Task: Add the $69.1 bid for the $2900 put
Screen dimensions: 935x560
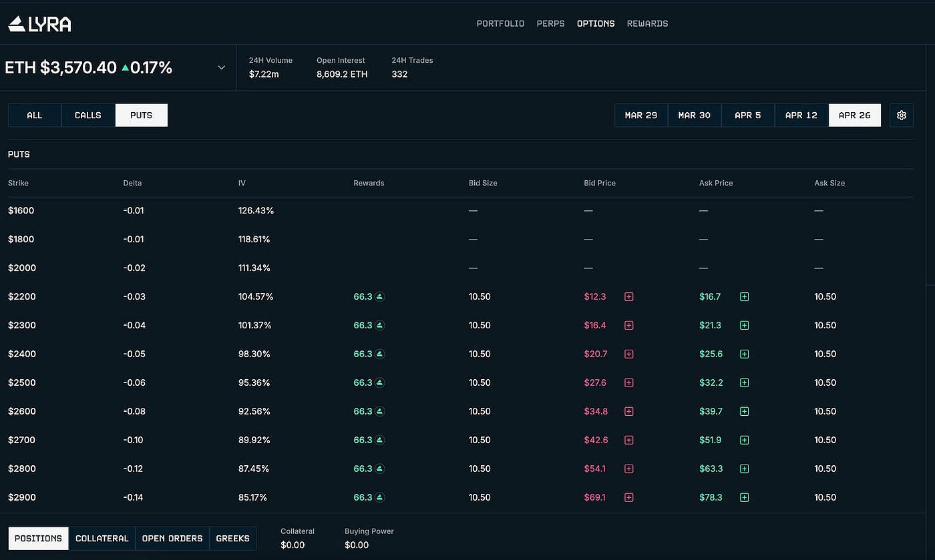Action: point(628,497)
